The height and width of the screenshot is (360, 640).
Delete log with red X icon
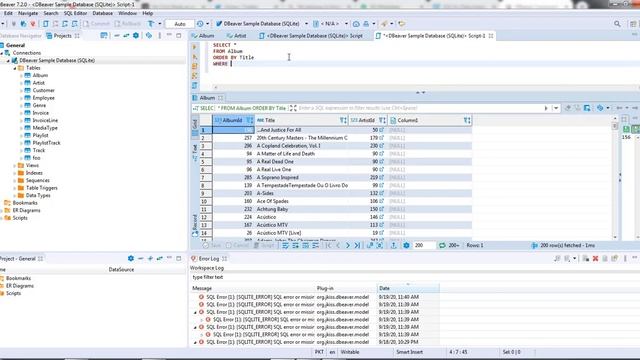coord(596,258)
